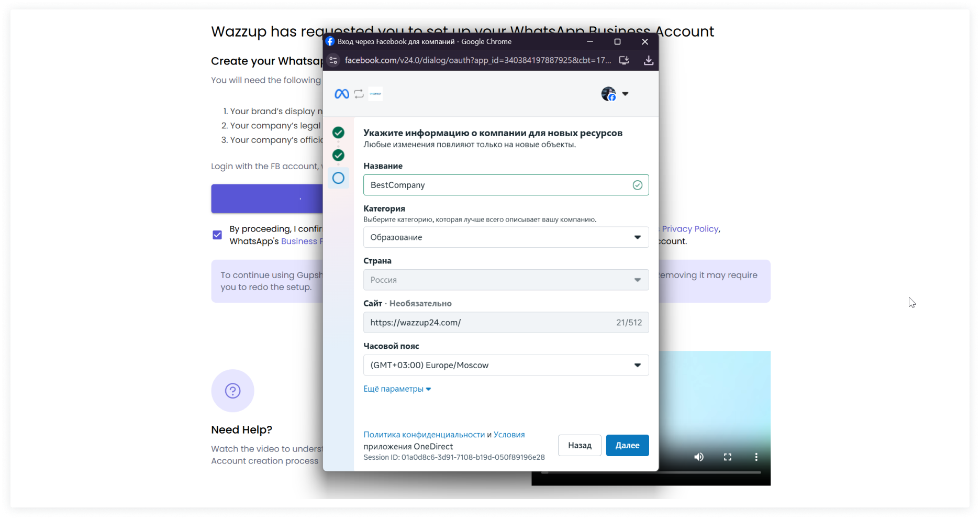This screenshot has width=980, height=519.
Task: Click the site information icon in address bar
Action: click(x=333, y=60)
